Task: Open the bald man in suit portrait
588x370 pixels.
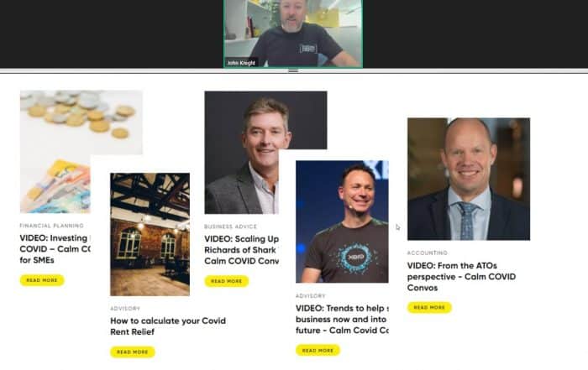Action: [x=469, y=179]
